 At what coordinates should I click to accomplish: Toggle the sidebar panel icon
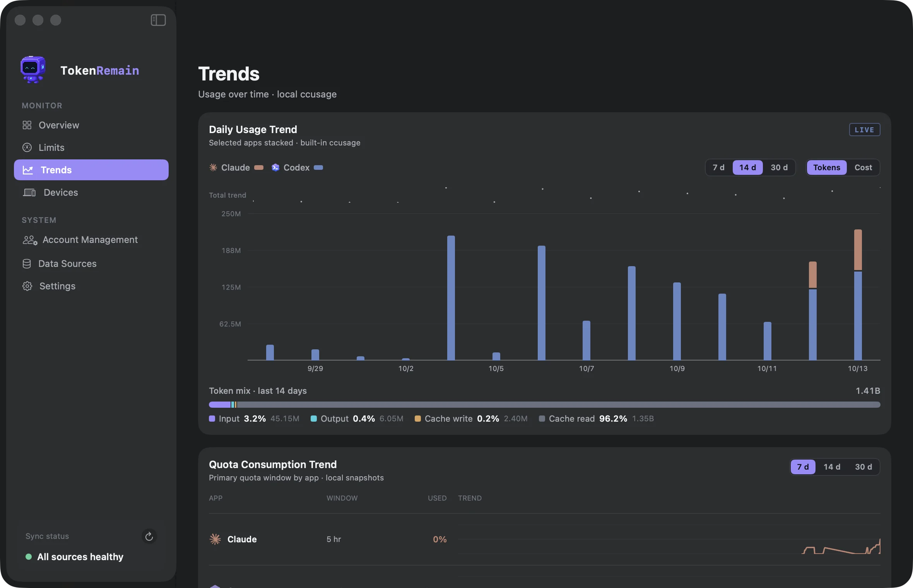point(158,20)
